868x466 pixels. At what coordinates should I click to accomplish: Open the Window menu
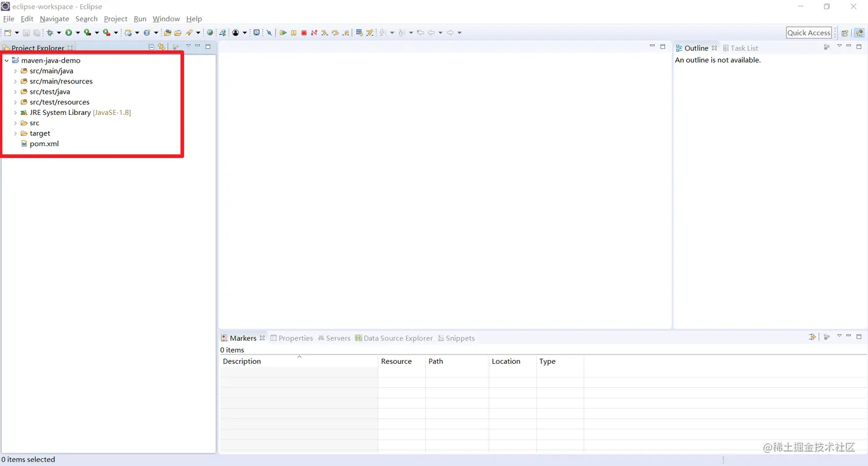coord(166,19)
